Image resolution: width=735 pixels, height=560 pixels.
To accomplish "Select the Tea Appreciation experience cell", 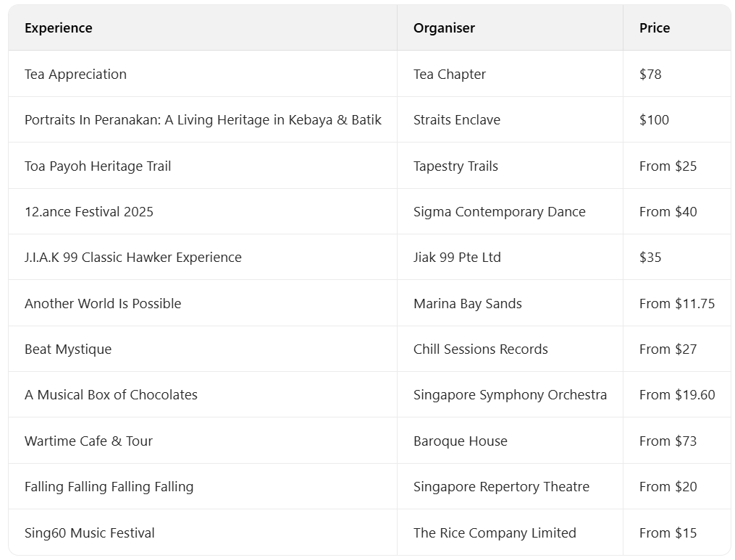I will point(75,74).
